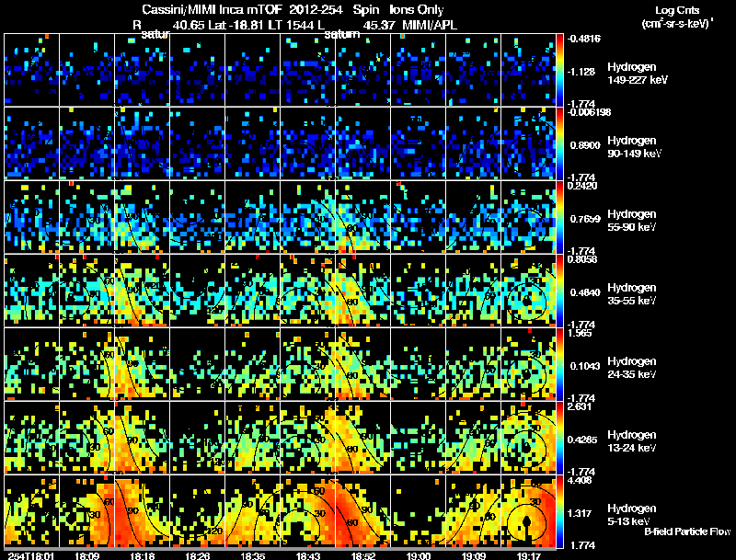Click the 'Hydrogen 35-55 keV' row label
This screenshot has width=736, height=560.
(x=632, y=294)
